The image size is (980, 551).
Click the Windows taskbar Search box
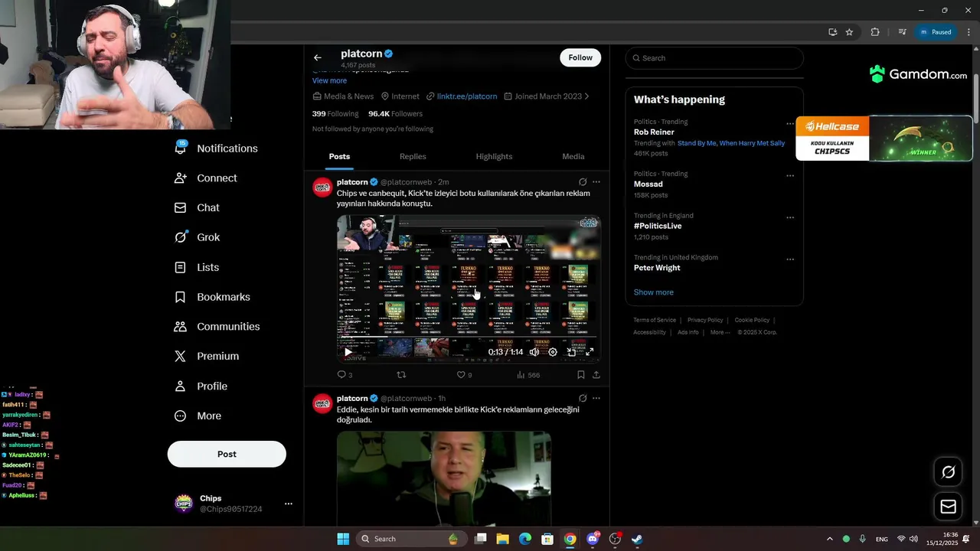pos(411,539)
